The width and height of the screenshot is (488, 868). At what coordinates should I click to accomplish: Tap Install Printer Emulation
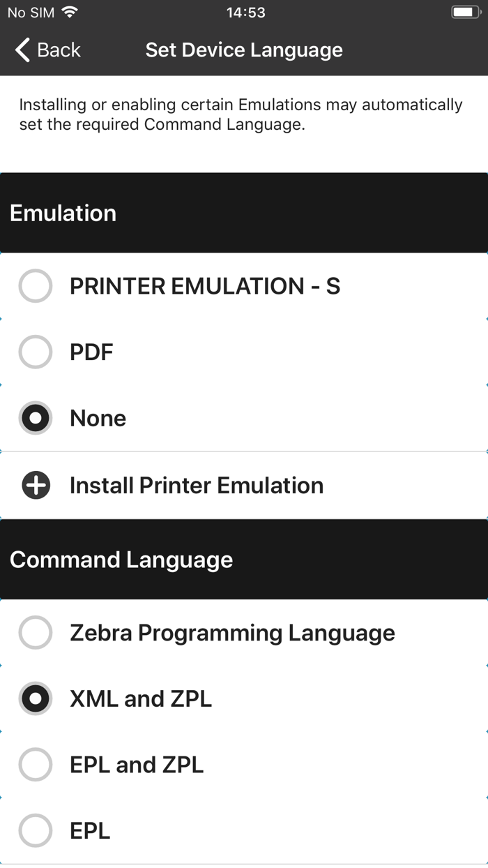tap(196, 485)
